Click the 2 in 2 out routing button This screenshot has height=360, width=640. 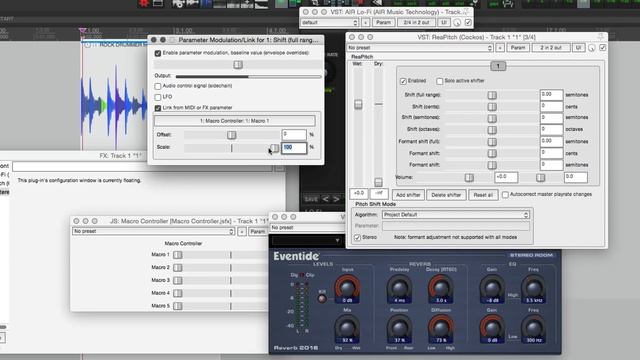pos(551,48)
